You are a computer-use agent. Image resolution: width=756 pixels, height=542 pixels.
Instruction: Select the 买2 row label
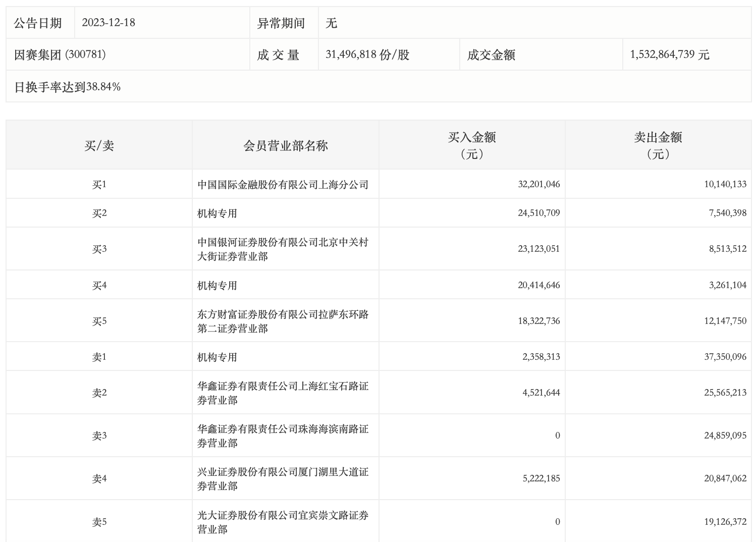pos(99,213)
